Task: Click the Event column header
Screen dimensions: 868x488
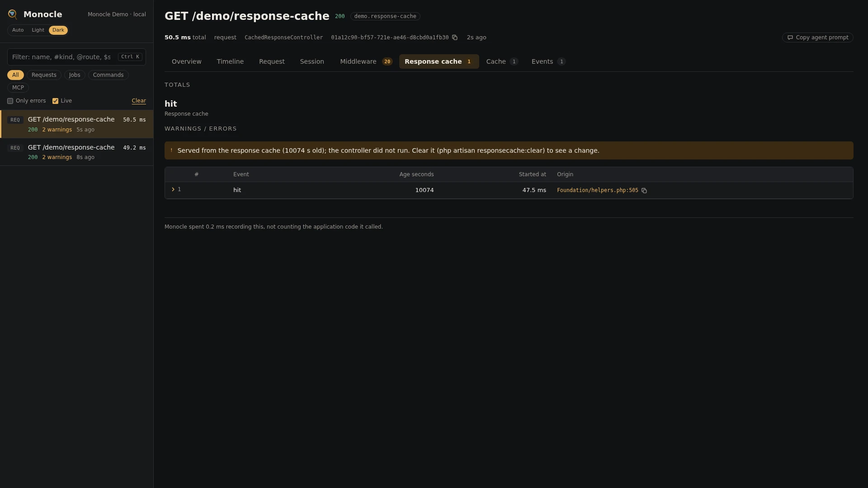Action: click(241, 174)
